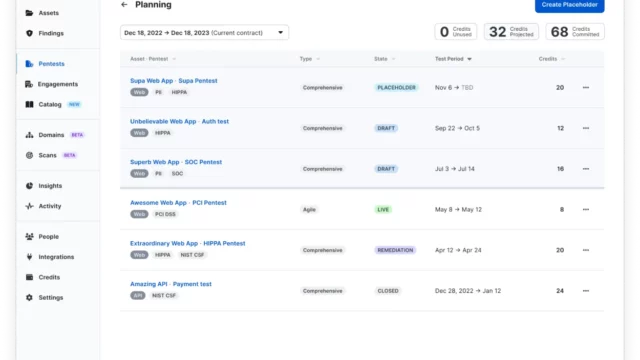Open the Domains hierarchy icon

point(29,135)
